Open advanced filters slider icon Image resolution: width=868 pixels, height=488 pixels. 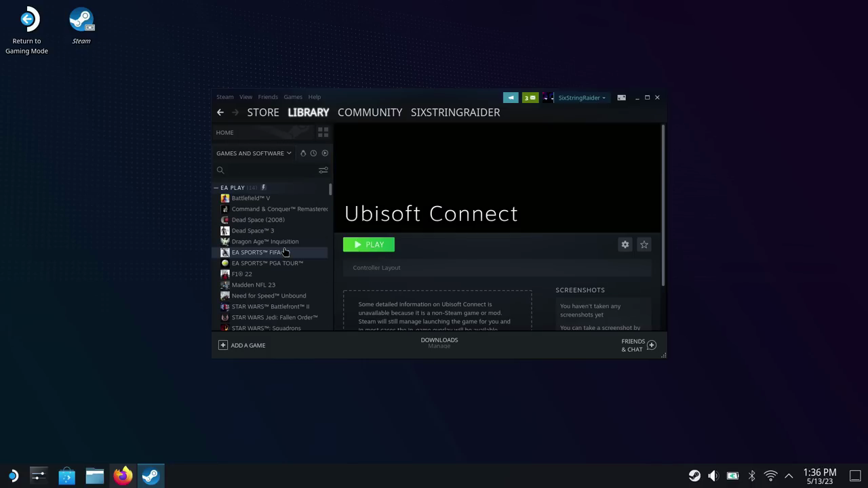pos(323,170)
